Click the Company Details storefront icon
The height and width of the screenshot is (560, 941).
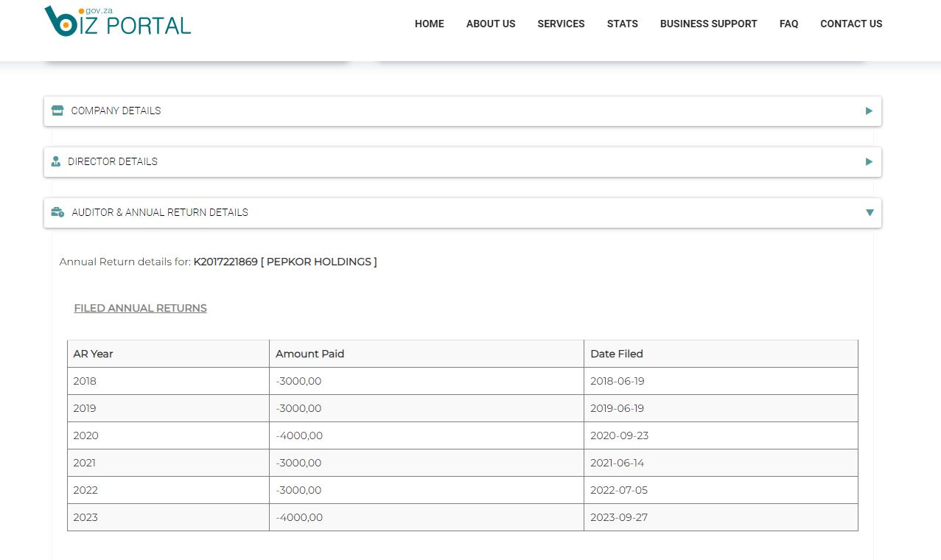click(57, 111)
